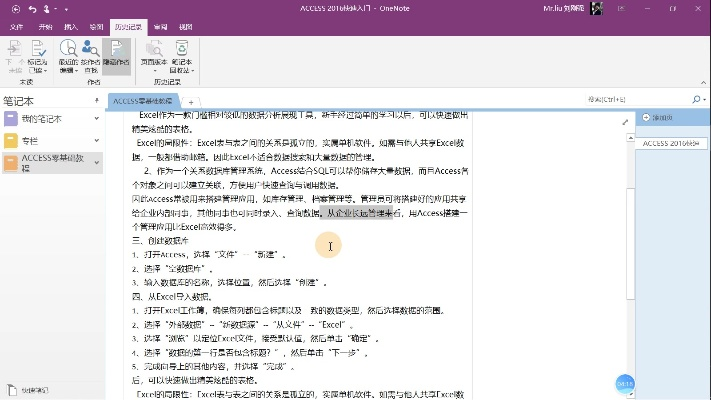This screenshot has width=711, height=400.
Task: Create a new section with plus tab
Action: [191, 102]
